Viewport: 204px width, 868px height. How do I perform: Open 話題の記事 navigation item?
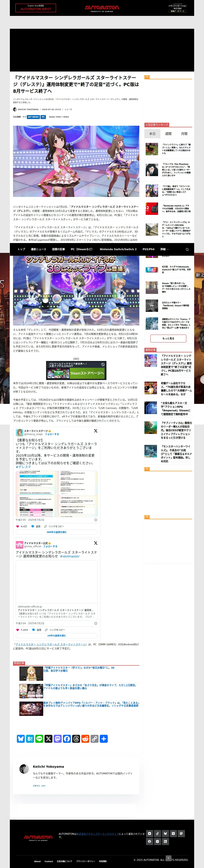59,249
